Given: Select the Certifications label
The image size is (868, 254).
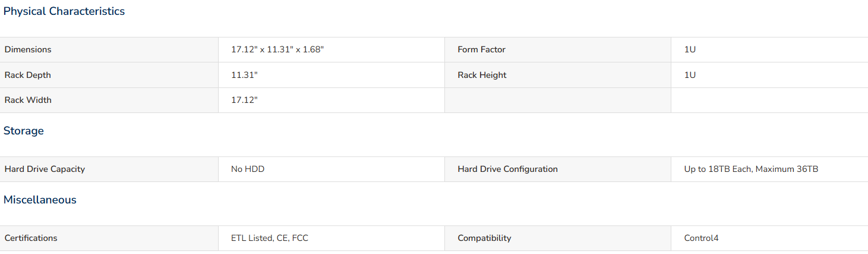Looking at the screenshot, I should click(31, 238).
